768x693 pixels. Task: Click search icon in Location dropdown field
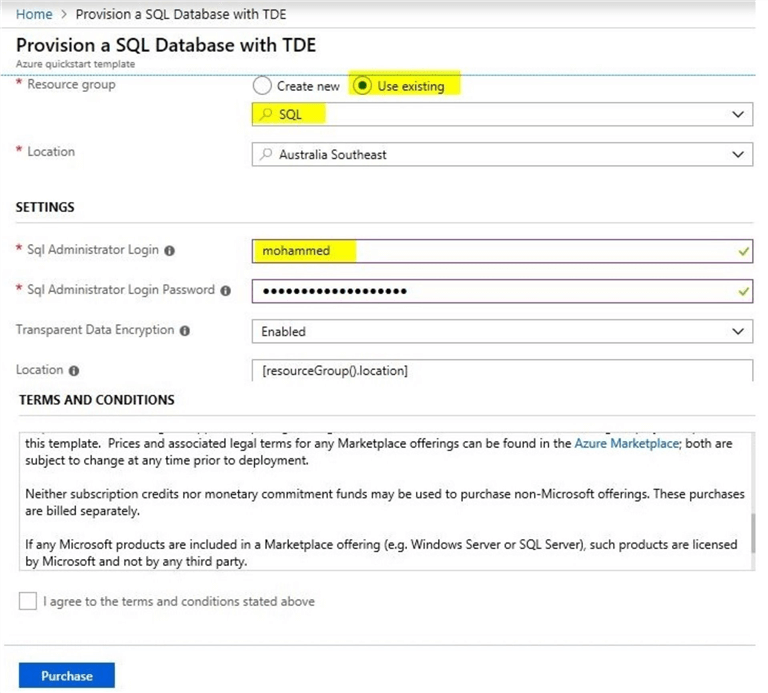[266, 155]
